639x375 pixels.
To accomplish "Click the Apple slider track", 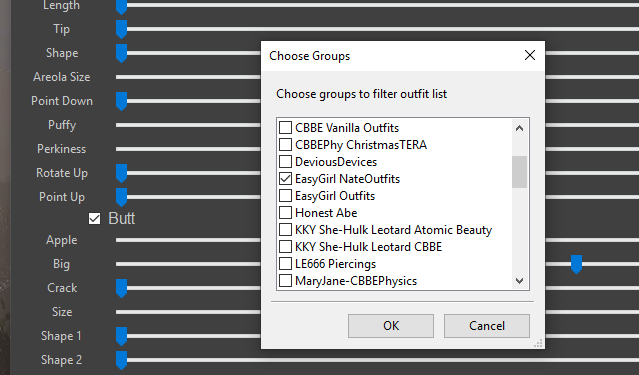I will click(x=188, y=240).
